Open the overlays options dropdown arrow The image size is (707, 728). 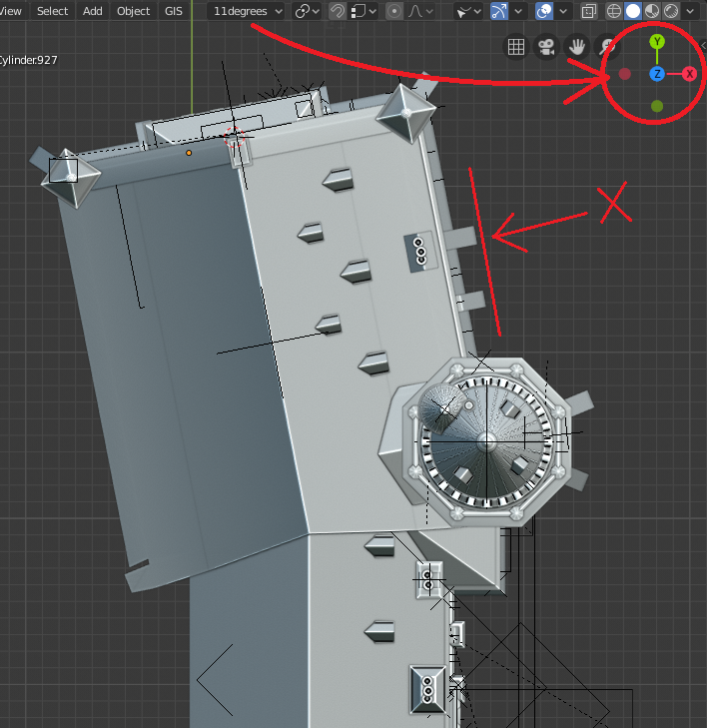(563, 11)
